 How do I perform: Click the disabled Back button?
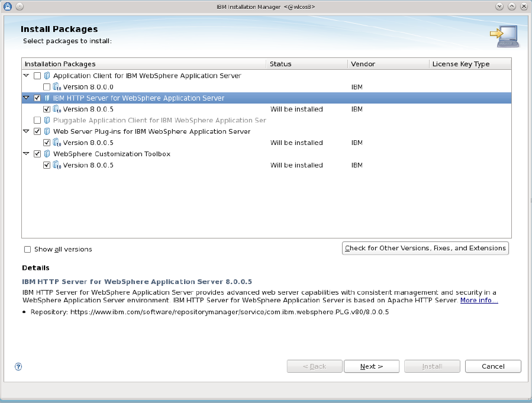tap(314, 366)
